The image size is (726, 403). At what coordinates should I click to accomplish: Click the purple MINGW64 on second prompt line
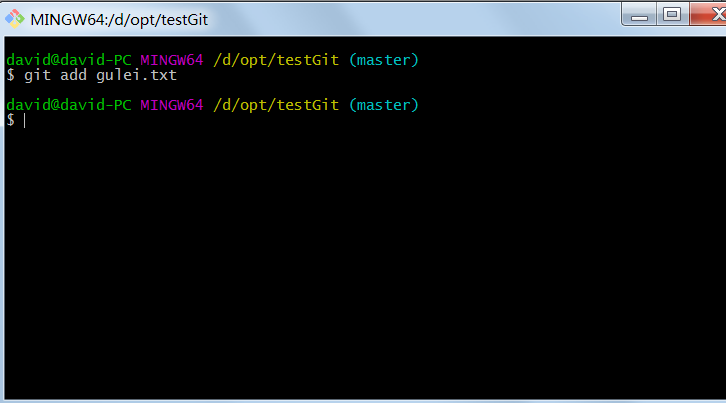171,105
